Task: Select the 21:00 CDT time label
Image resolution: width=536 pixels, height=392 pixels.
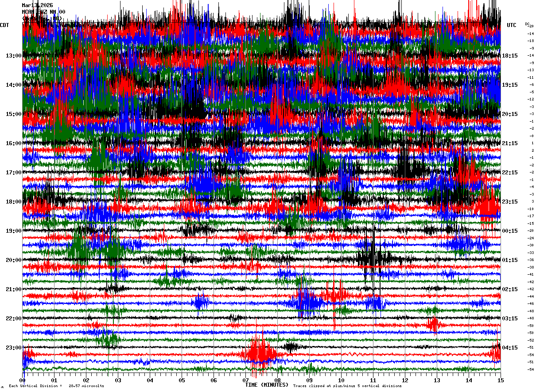Action: tap(14, 289)
